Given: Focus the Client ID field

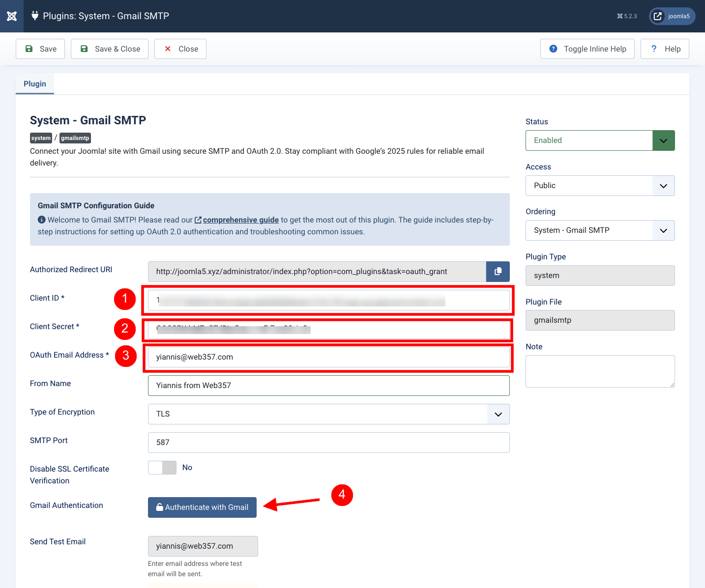Looking at the screenshot, I should (x=329, y=300).
